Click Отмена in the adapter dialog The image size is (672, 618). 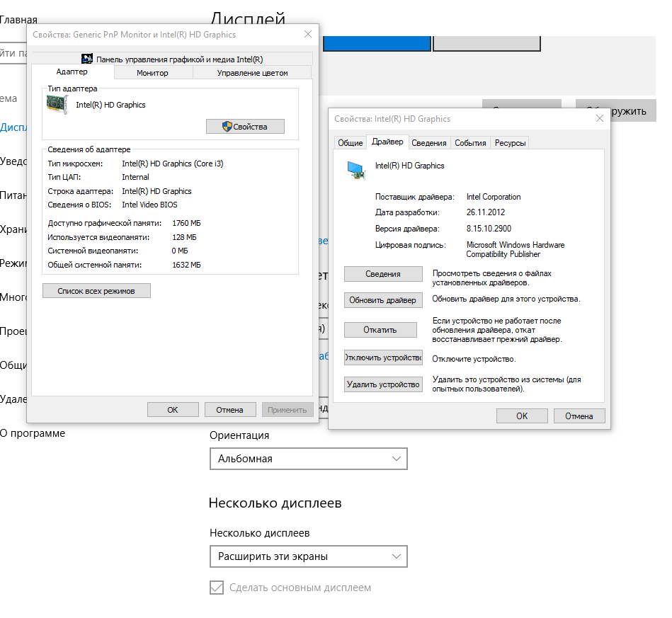[x=229, y=410]
